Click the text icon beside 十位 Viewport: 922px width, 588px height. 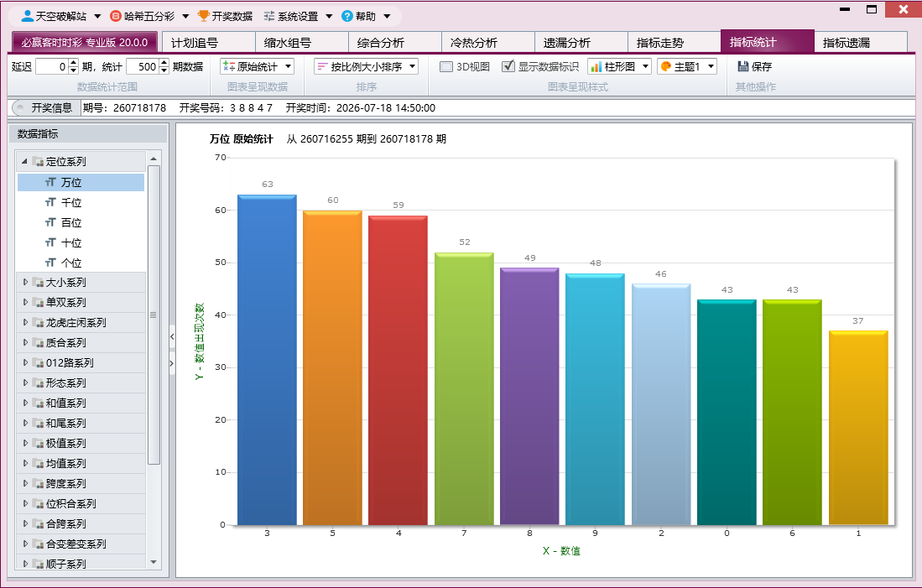(50, 242)
